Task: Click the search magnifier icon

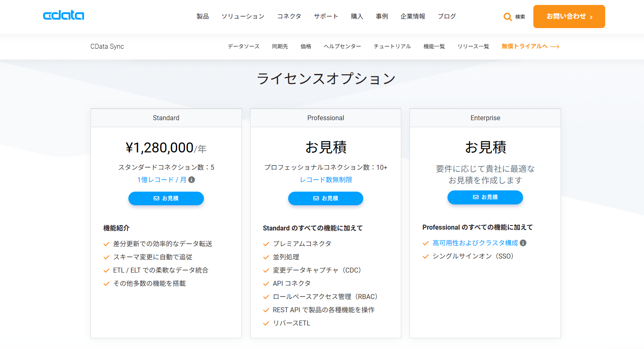Action: [508, 17]
